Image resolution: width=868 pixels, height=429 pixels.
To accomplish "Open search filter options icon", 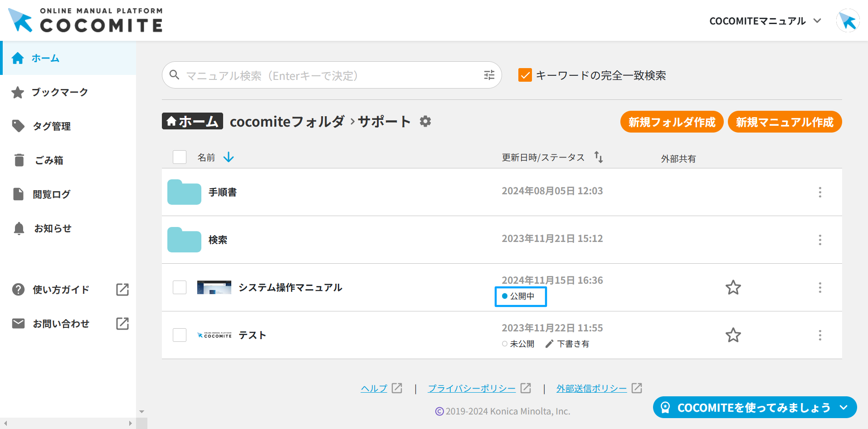I will coord(489,75).
